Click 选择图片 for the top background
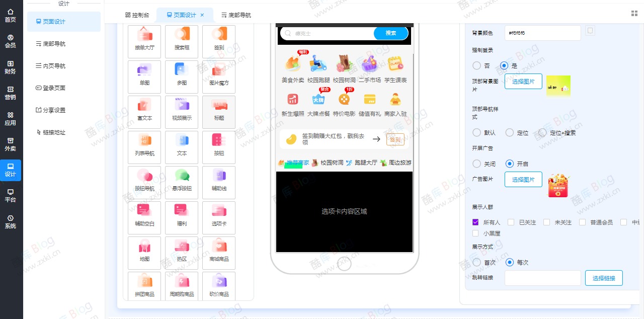 [x=523, y=81]
